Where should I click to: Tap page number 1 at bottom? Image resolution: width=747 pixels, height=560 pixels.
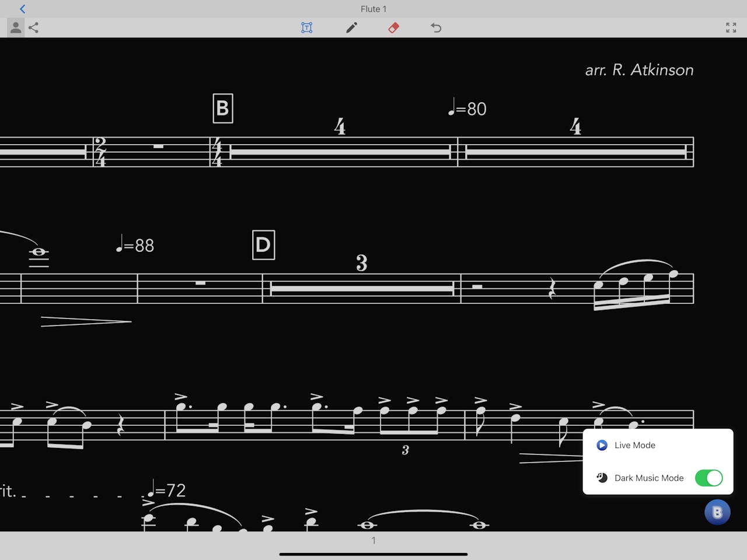click(373, 540)
